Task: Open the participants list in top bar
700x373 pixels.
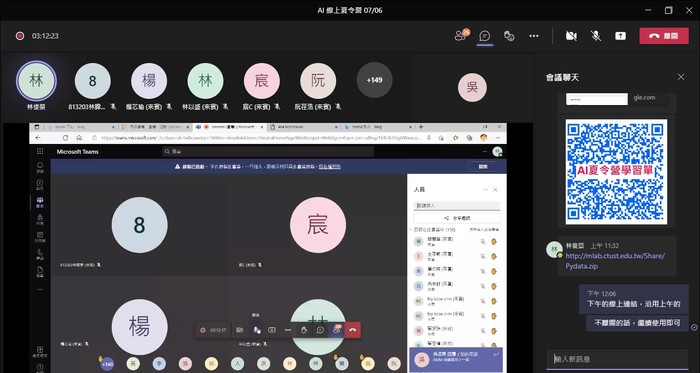Action: point(462,35)
